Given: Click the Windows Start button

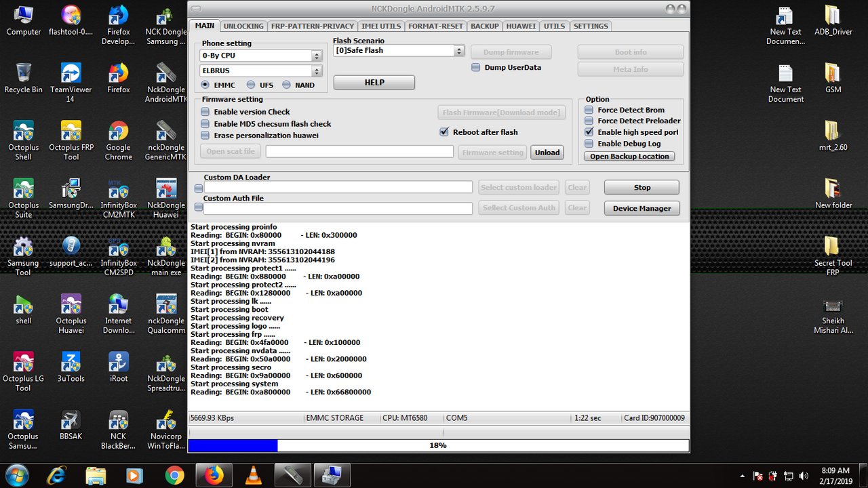Looking at the screenshot, I should pyautogui.click(x=16, y=475).
